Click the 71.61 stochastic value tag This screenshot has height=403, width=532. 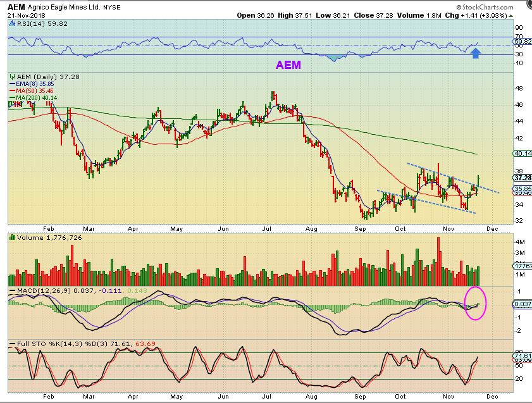coord(523,356)
